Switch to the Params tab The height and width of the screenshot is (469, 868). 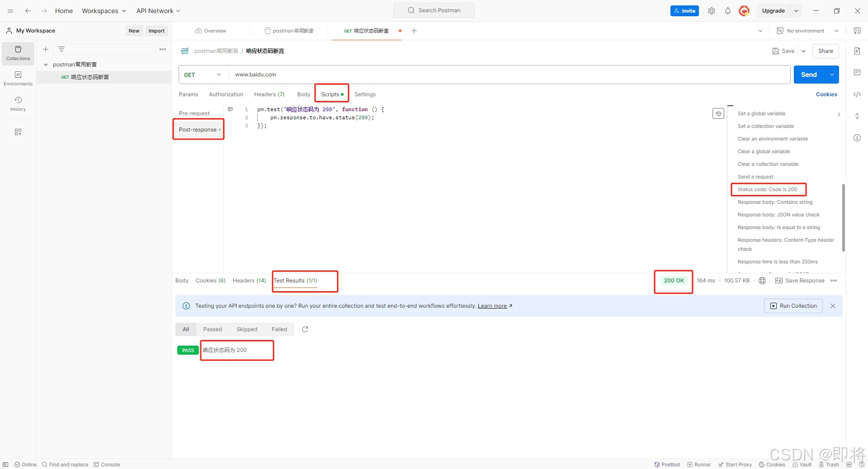click(x=189, y=94)
